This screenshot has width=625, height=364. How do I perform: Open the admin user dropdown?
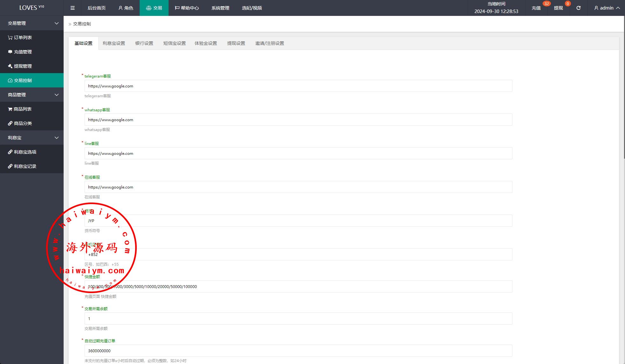[x=607, y=8]
